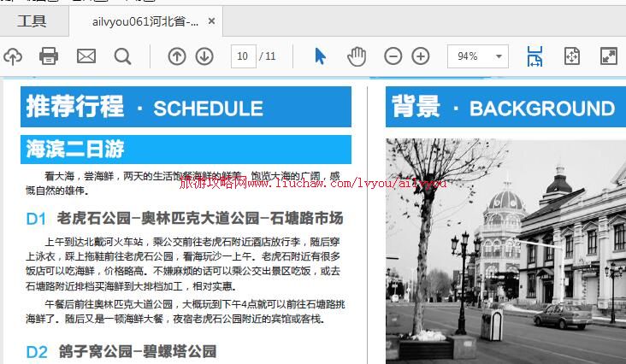Enable the hand pan tool

pyautogui.click(x=356, y=56)
